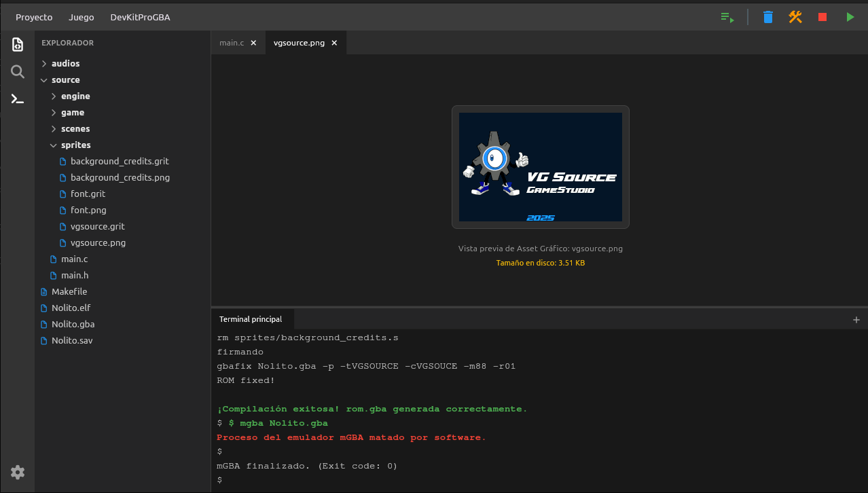Open main.h from the source folder

[x=75, y=276]
